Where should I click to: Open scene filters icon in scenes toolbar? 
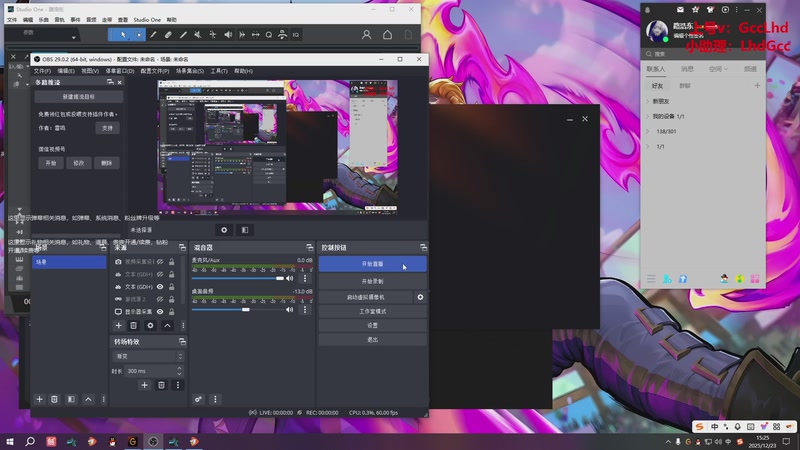[x=71, y=399]
